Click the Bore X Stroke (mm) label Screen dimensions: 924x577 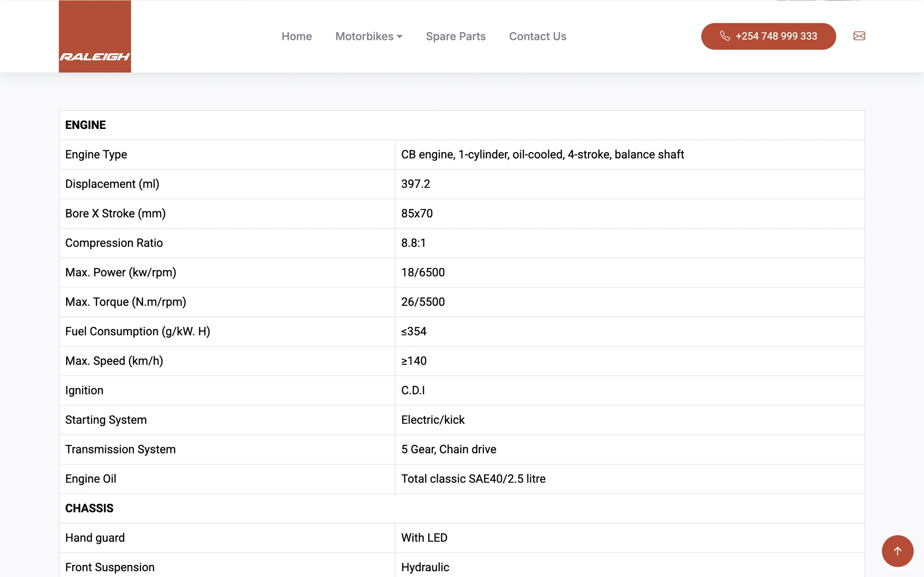[116, 213]
